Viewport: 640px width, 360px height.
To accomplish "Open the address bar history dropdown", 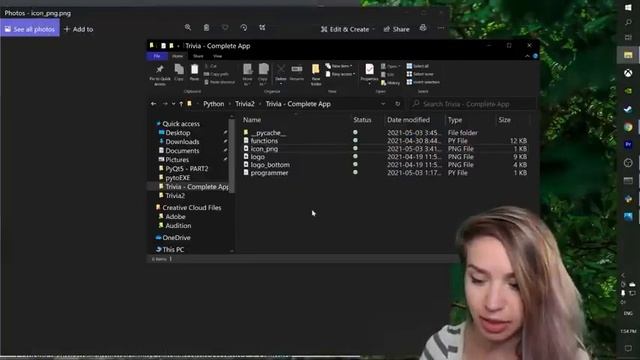I will 383,104.
